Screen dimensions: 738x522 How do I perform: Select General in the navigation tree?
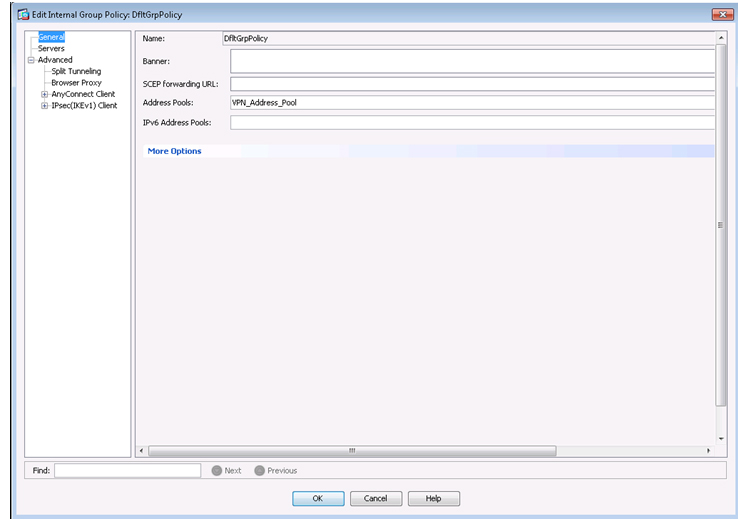coord(51,37)
